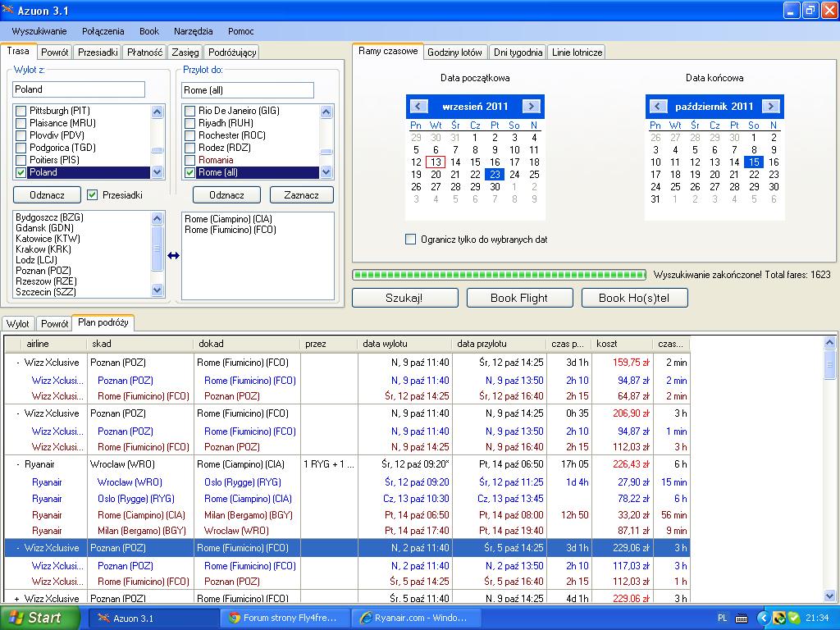Click the search progress bar
Image resolution: width=840 pixels, height=630 pixels.
pyautogui.click(x=500, y=275)
